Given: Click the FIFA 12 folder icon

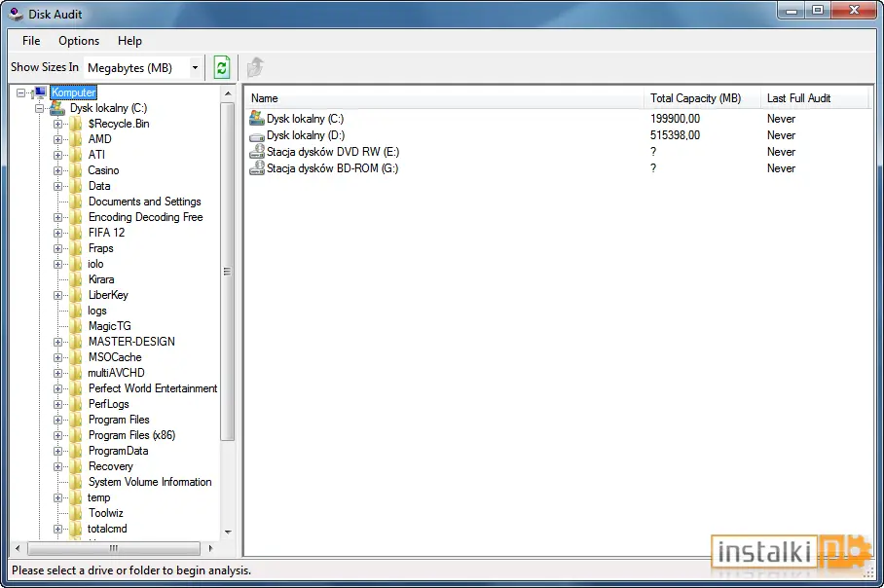Looking at the screenshot, I should click(76, 233).
